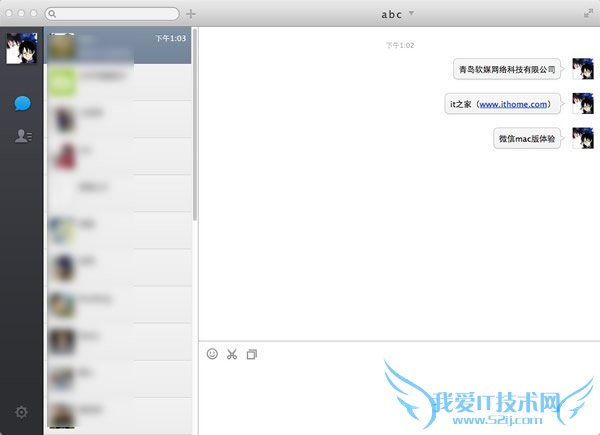Click your profile avatar in sidebar
The width and height of the screenshot is (600, 435).
coord(22,48)
